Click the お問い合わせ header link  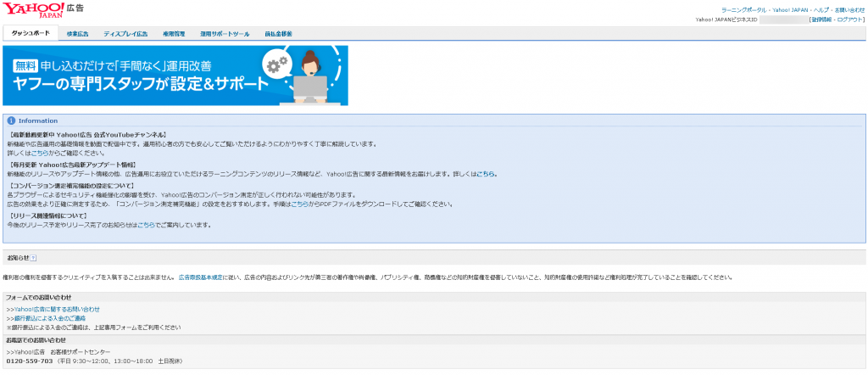(x=849, y=10)
